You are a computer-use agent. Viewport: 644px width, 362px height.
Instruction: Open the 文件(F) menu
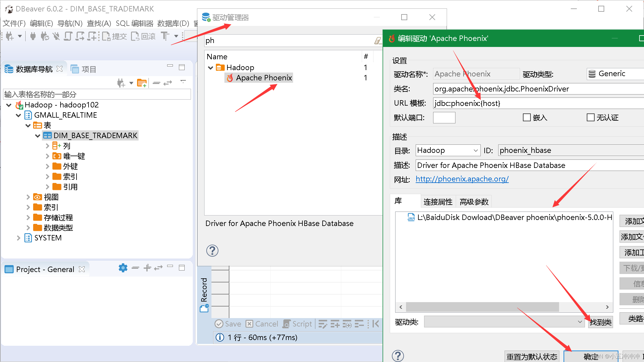click(x=14, y=23)
